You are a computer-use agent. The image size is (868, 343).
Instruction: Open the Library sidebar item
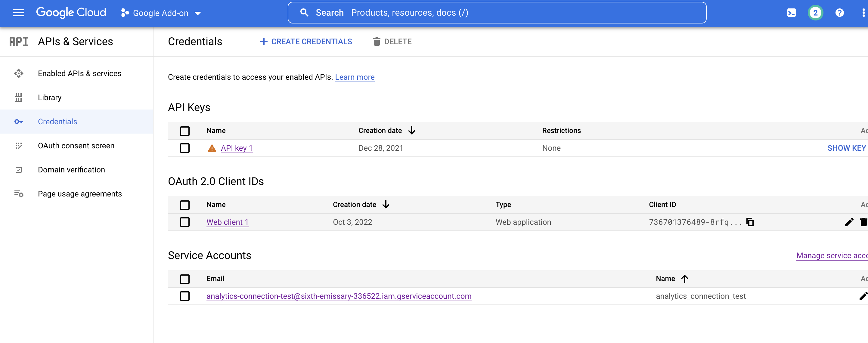(50, 97)
